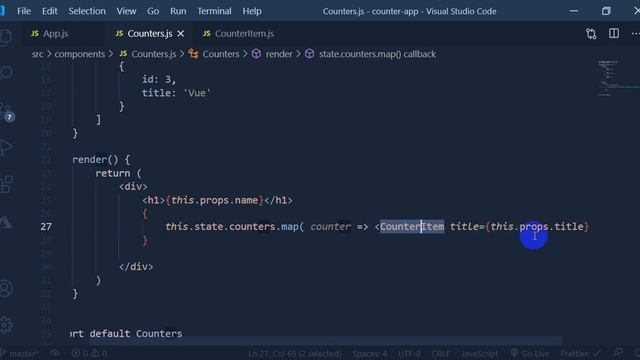Change file encoding via UTF-8
The width and height of the screenshot is (640, 360).
tap(409, 353)
